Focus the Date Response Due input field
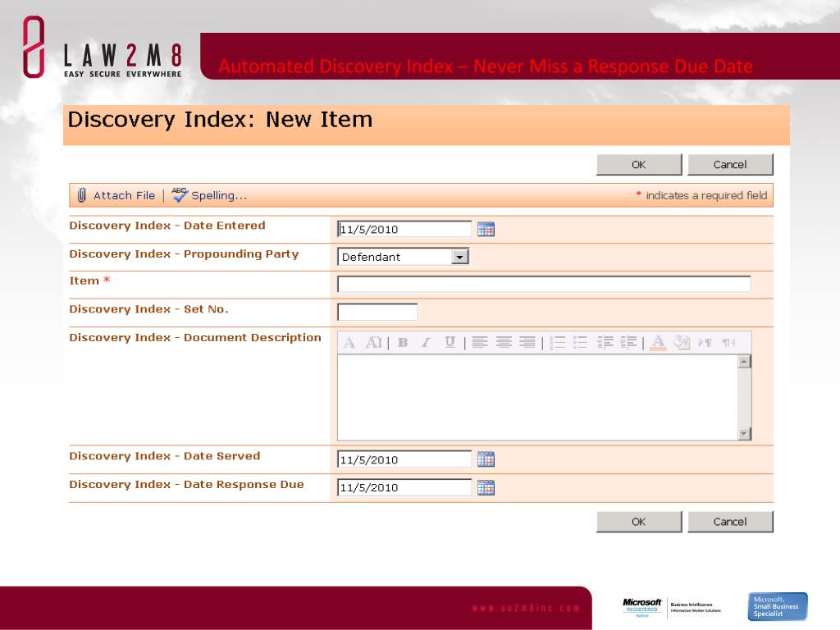Screen dimensions: 840x630 tap(404, 487)
